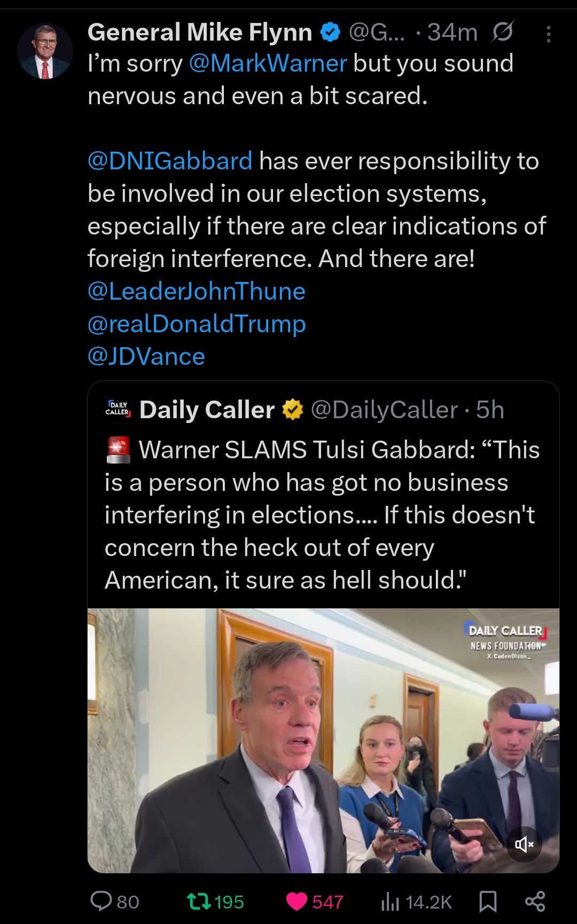Bookmark this post

488,902
